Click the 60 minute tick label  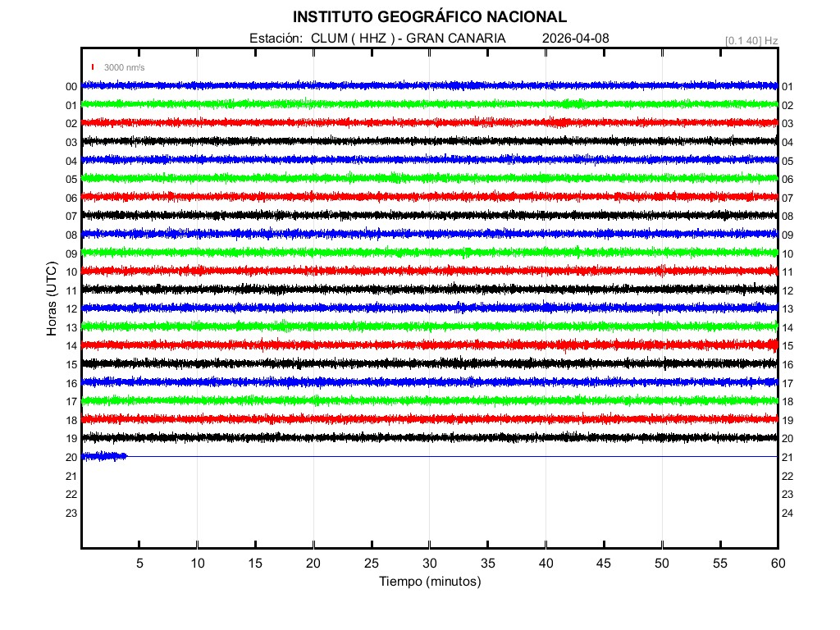tap(777, 564)
